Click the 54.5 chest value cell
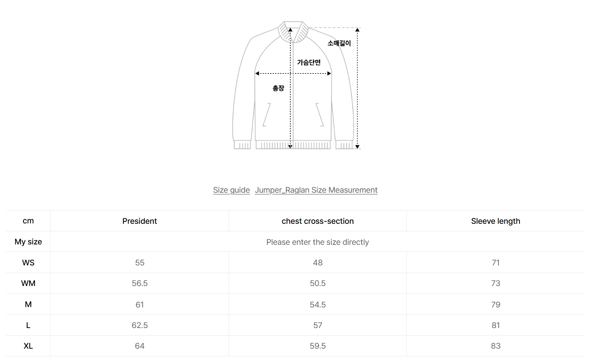Viewport: 593px width, 364px height. point(318,305)
